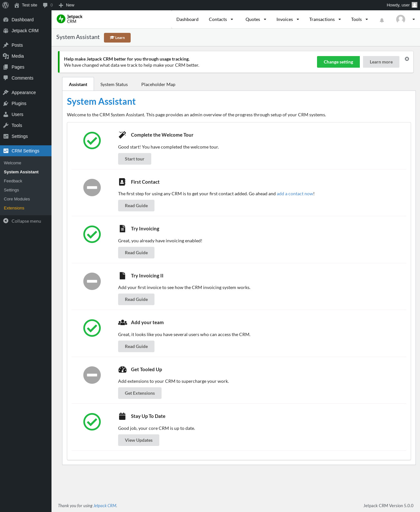
Task: Open the Transactions dropdown
Action: coord(325,19)
